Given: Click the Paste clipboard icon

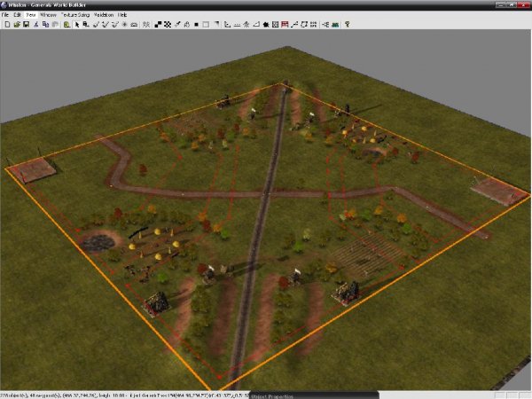Looking at the screenshot, I should coord(55,24).
